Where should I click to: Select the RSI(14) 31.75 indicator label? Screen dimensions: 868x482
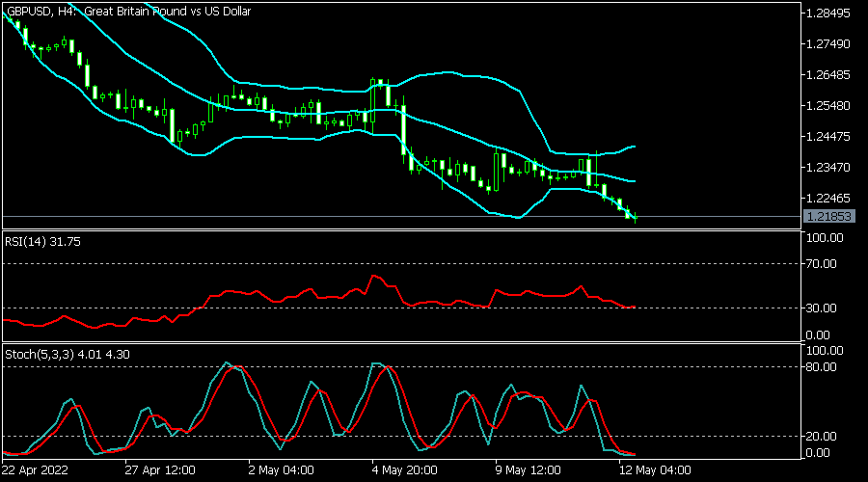pos(42,242)
